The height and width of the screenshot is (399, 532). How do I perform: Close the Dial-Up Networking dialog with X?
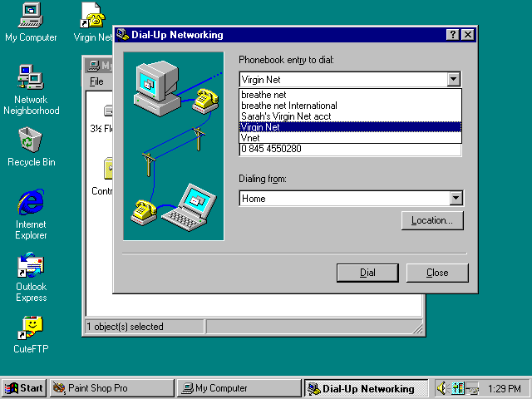coord(468,35)
